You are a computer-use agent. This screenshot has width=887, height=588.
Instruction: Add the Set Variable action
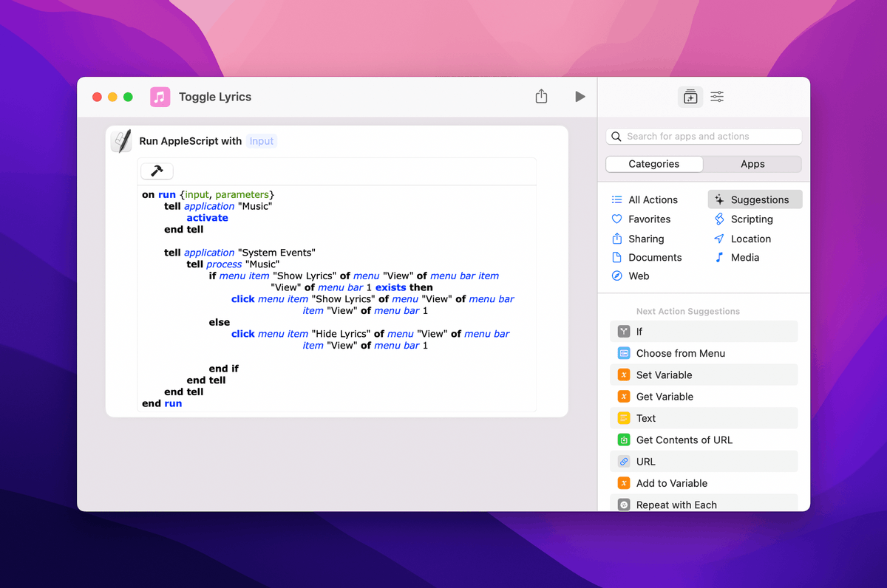pos(704,375)
